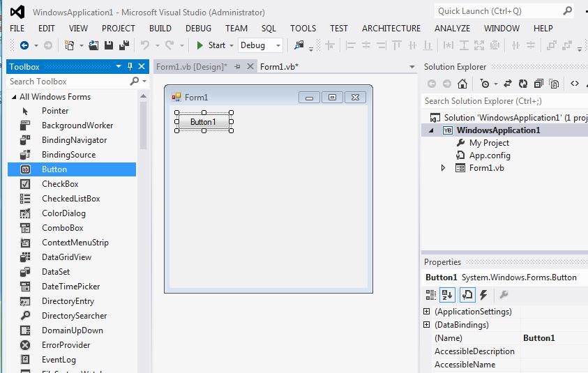Click the Refresh icon in Solution Explorer

[x=523, y=84]
